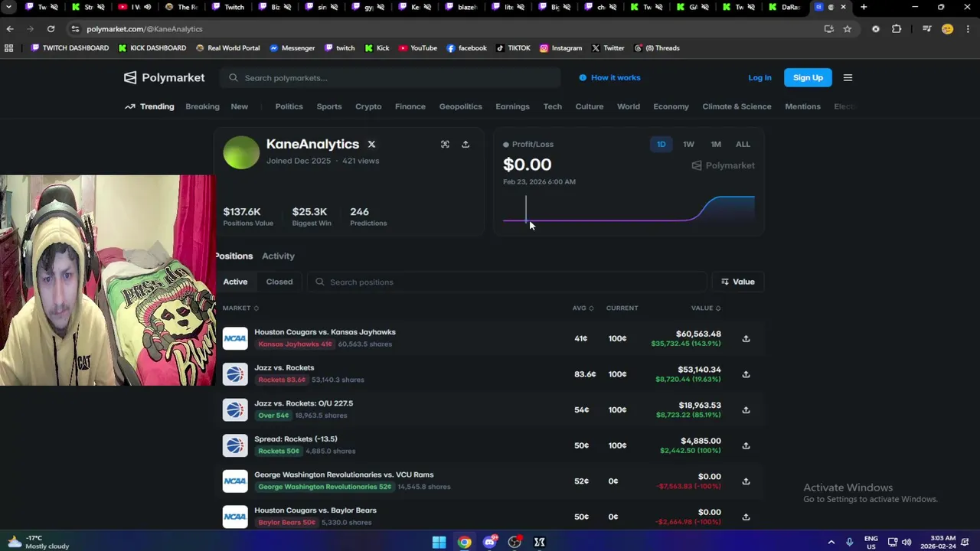Sort by the VALUE column header
The image size is (980, 551).
click(706, 308)
